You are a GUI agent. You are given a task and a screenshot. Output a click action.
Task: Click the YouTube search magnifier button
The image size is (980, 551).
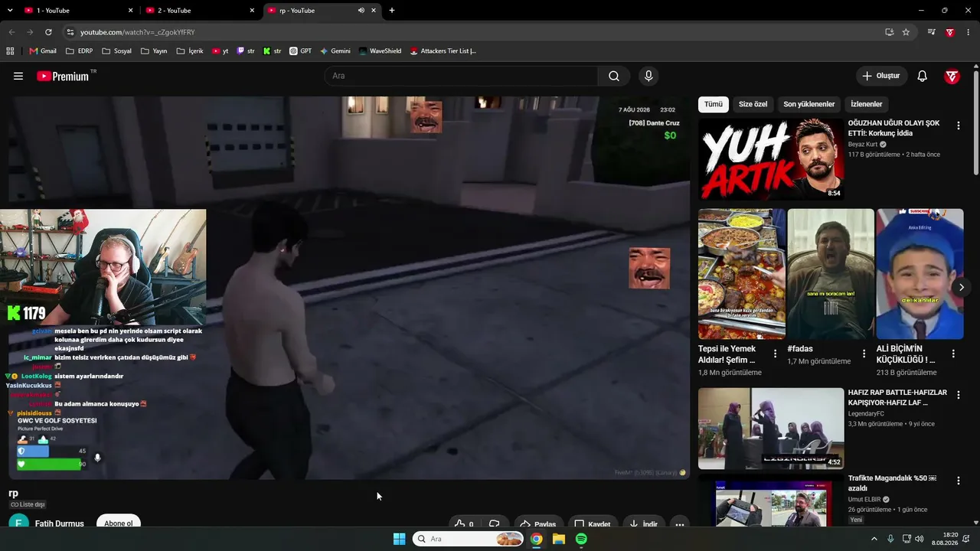(x=614, y=76)
